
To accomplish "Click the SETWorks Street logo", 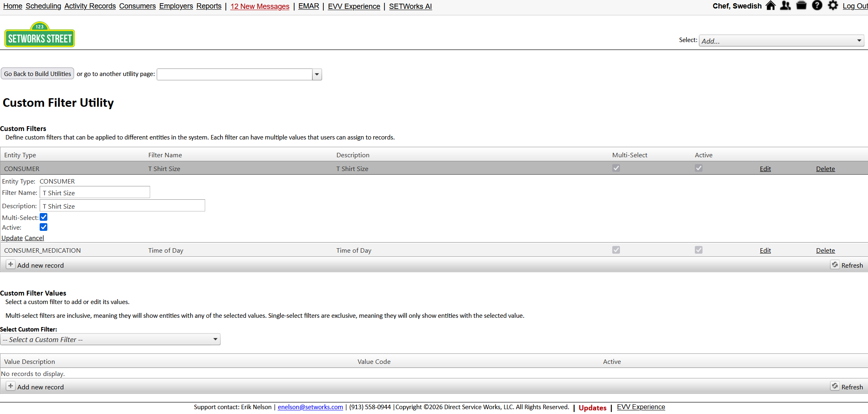I will (40, 35).
